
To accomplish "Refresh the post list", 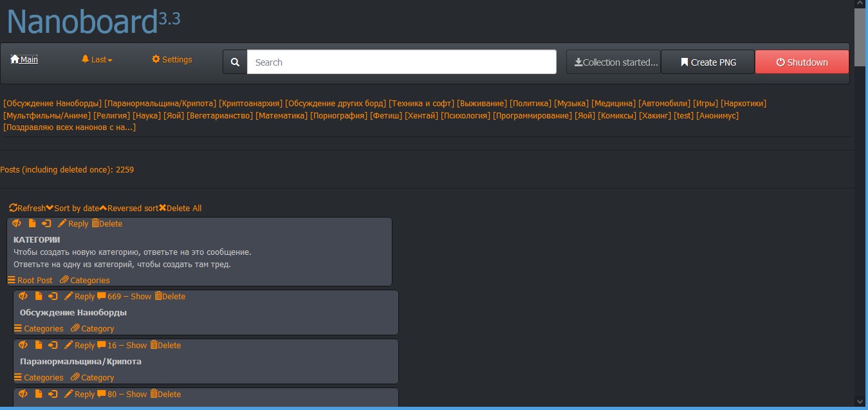I will tap(28, 208).
